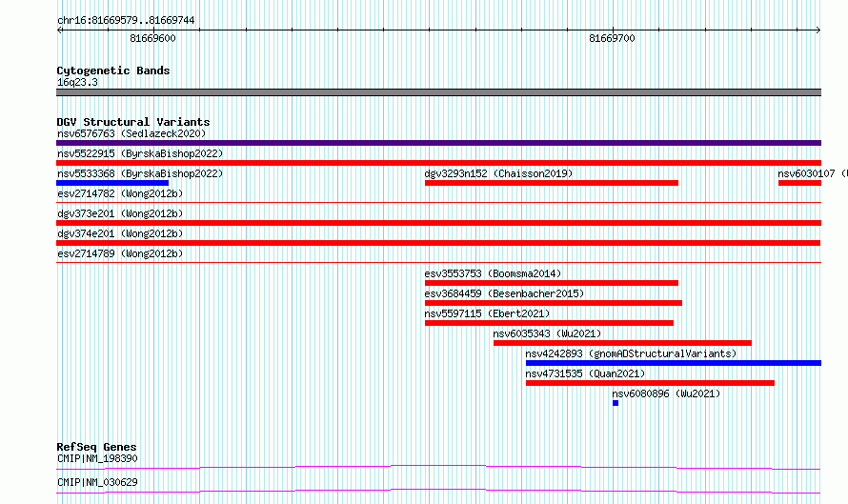Click the red dgv373e201 variant bar
The width and height of the screenshot is (848, 504).
coord(438,223)
